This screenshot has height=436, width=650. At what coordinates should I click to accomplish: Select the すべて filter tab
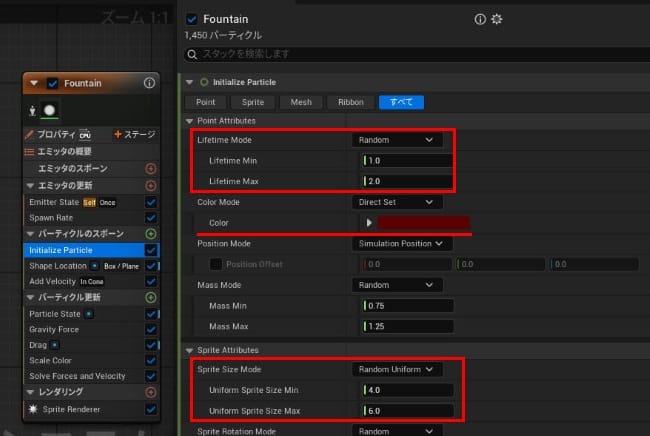(401, 102)
